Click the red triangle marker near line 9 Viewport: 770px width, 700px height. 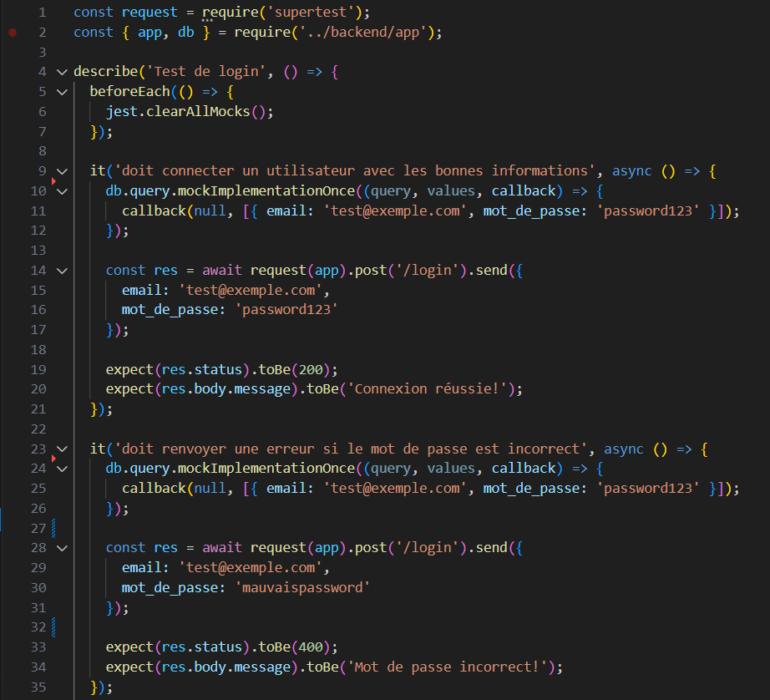(x=53, y=180)
